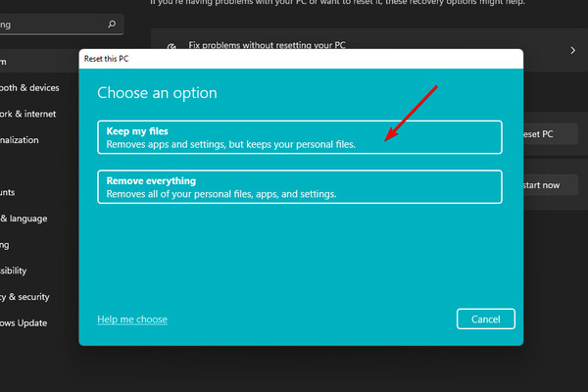Click the Settings search field

click(x=60, y=24)
